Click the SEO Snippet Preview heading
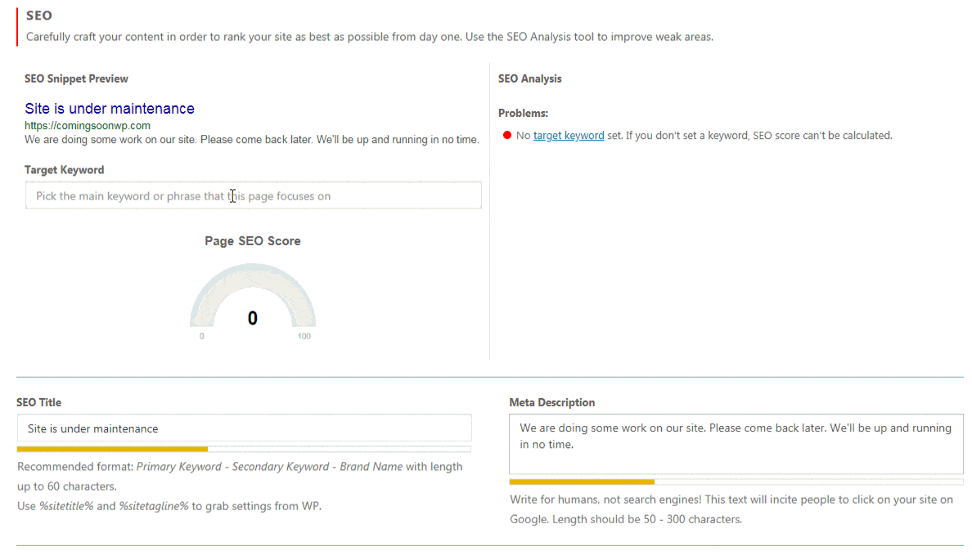 [76, 78]
